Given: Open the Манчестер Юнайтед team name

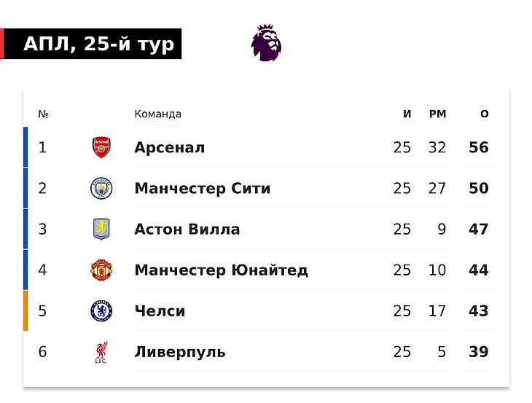Looking at the screenshot, I should 222,270.
